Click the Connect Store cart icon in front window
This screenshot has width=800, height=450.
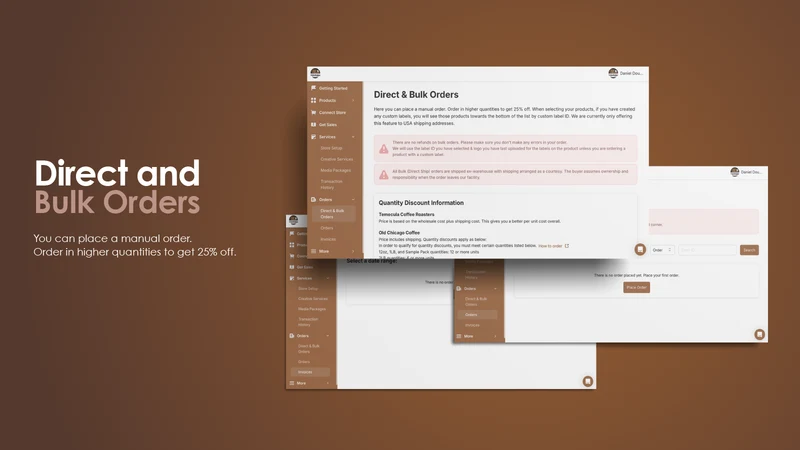[313, 113]
